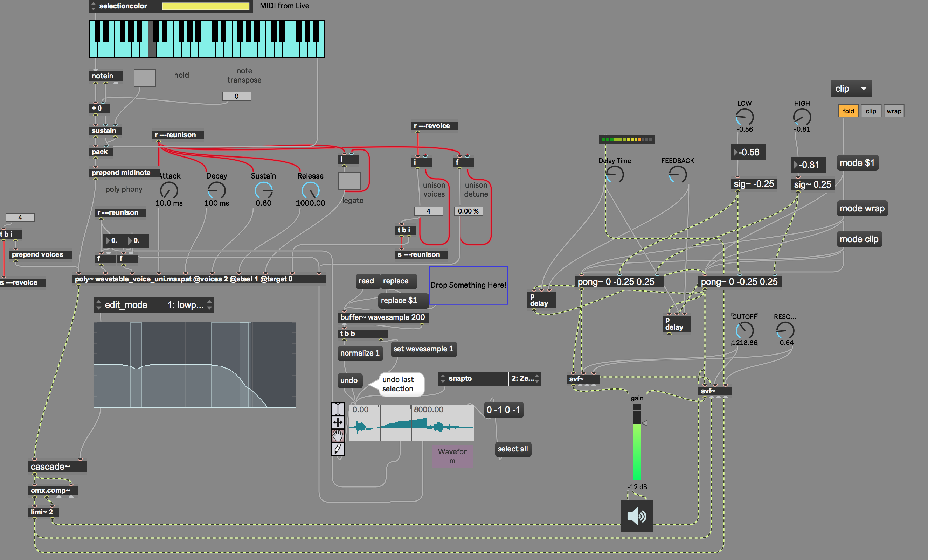Click the normalize 1 message button

tap(359, 353)
